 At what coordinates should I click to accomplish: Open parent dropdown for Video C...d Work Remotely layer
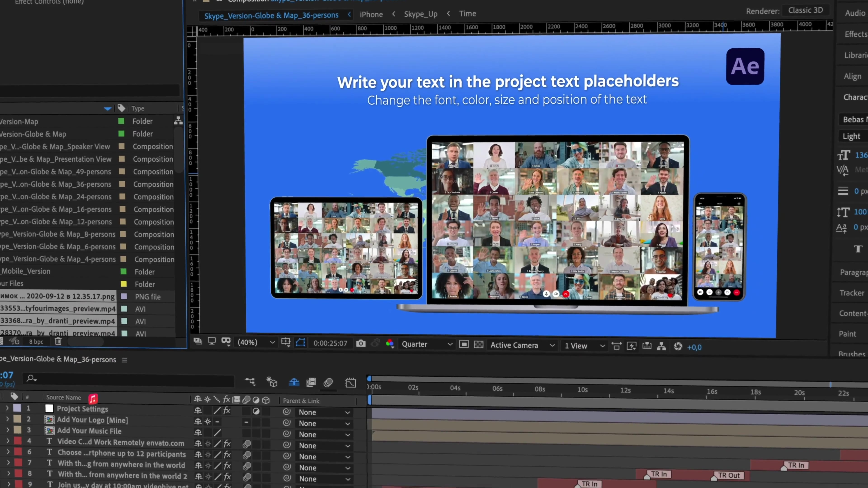324,446
